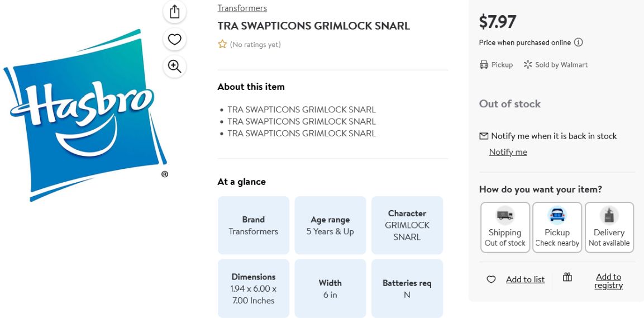
Task: Click the magnifier zoom-in icon
Action: tap(175, 67)
